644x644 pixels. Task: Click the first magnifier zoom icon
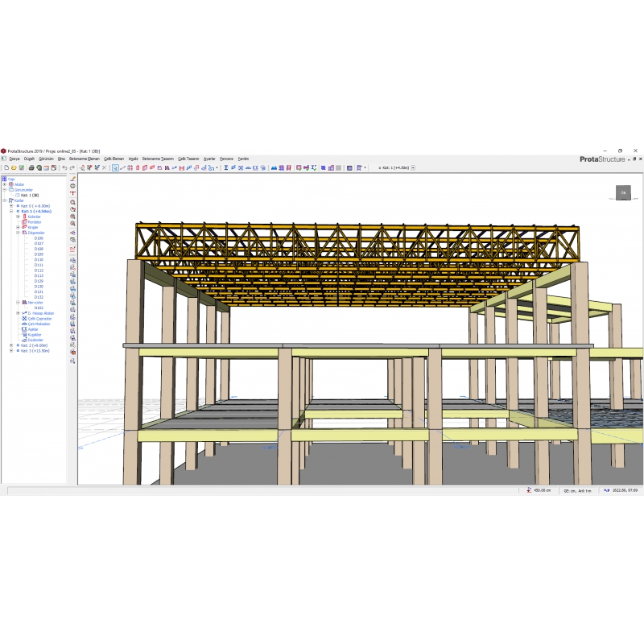pyautogui.click(x=73, y=202)
